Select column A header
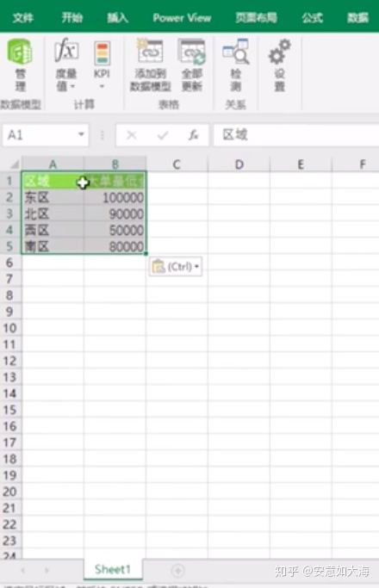Screen dimensions: 379x588 click(x=53, y=164)
